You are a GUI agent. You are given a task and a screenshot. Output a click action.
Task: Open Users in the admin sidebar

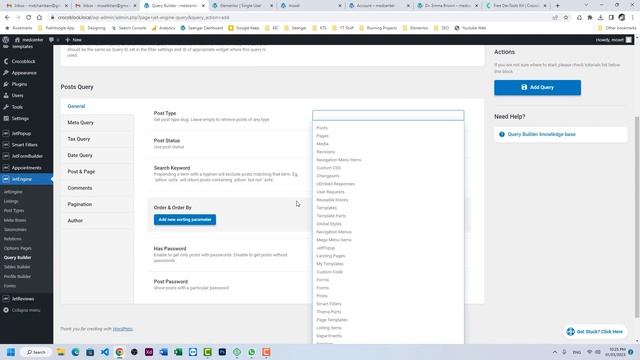[x=17, y=96]
